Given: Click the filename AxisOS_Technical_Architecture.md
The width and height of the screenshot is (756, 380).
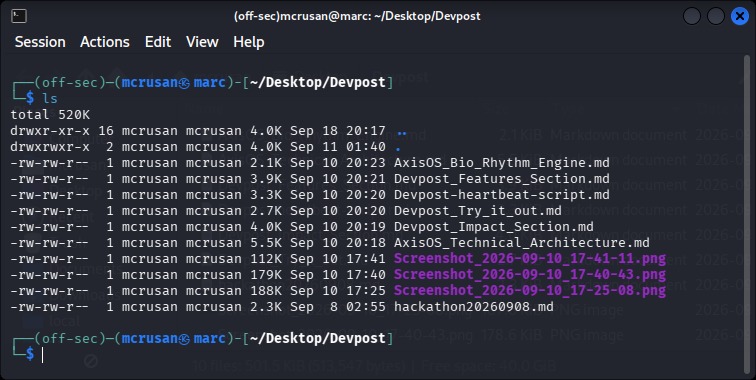Looking at the screenshot, I should click(522, 243).
